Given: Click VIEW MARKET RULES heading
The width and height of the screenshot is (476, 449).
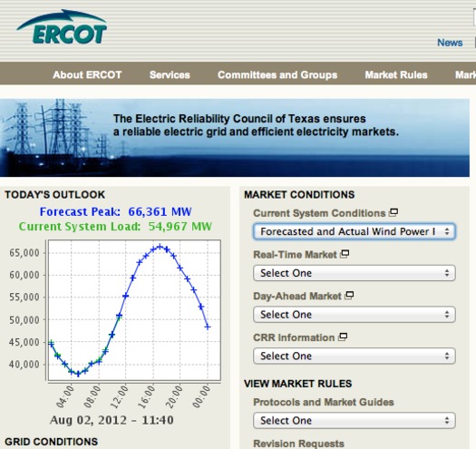Looking at the screenshot, I should point(298,384).
